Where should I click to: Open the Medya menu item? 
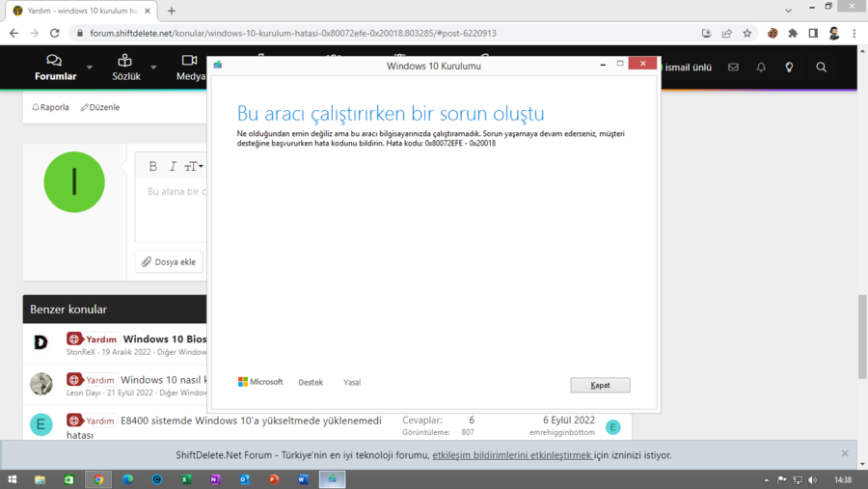pyautogui.click(x=190, y=68)
